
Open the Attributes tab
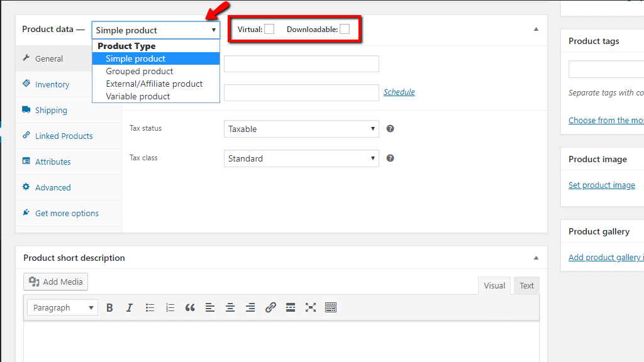pyautogui.click(x=69, y=162)
